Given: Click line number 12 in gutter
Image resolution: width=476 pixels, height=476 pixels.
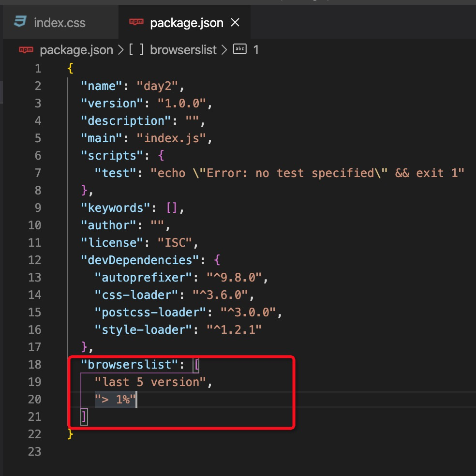Looking at the screenshot, I should coord(35,260).
